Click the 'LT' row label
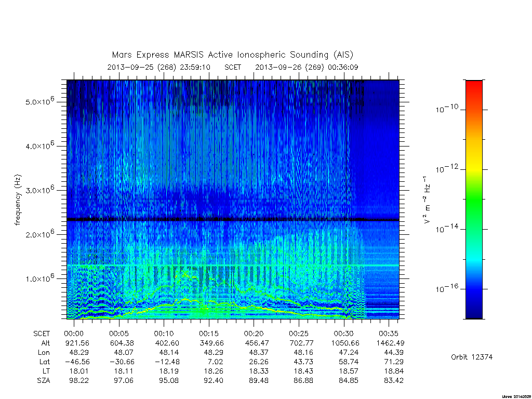Viewport: 532px width, 399px height. 46,371
